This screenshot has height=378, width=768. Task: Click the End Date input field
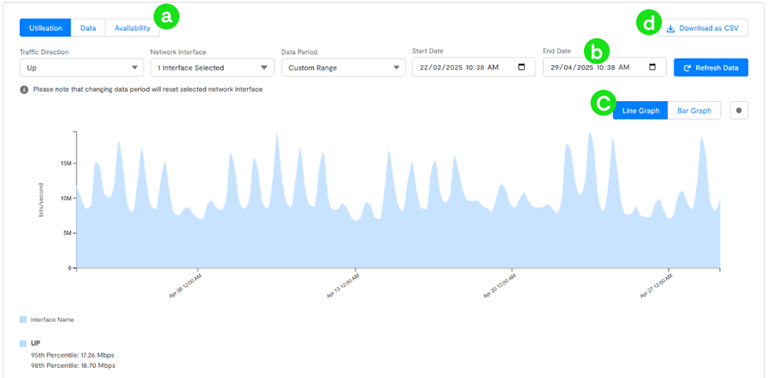604,67
